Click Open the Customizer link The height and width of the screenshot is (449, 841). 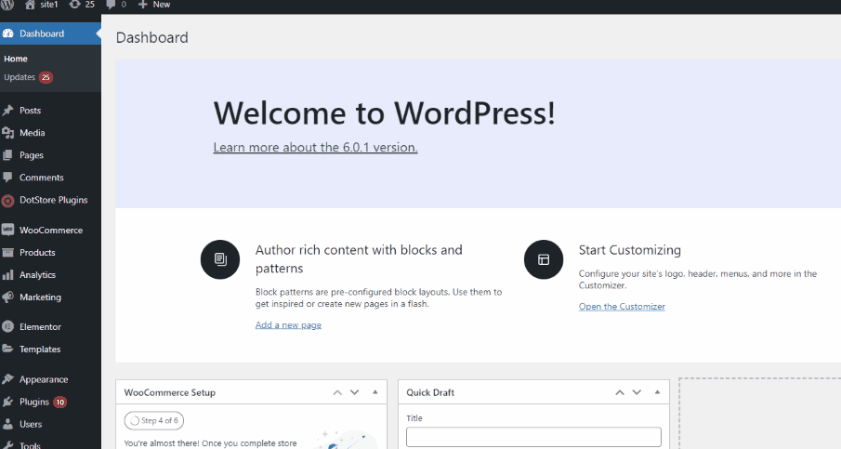tap(622, 307)
